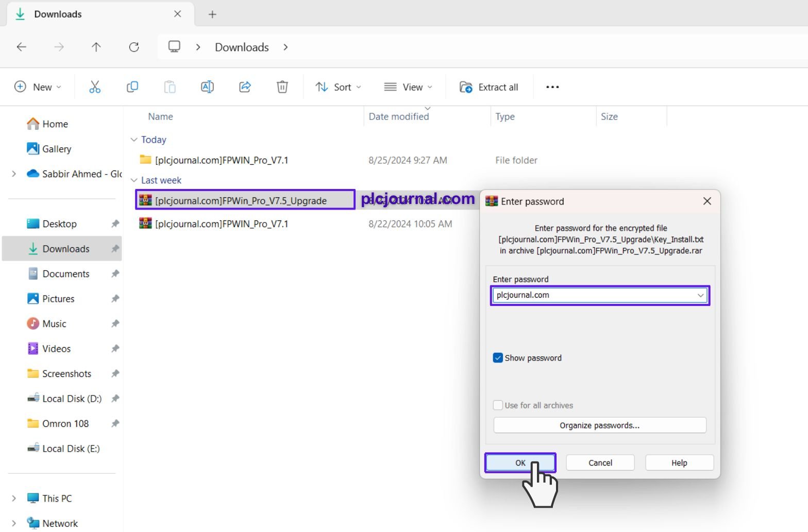Sort by the Size column header
The width and height of the screenshot is (808, 532).
click(x=609, y=116)
